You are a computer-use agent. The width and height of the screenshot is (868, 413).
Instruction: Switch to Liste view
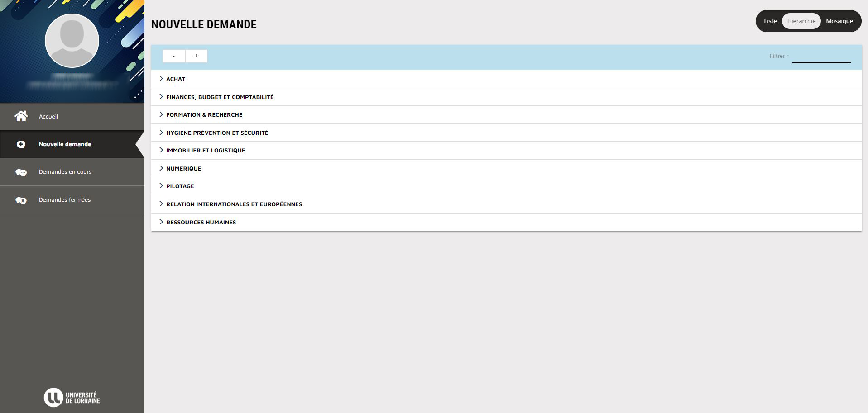pos(770,21)
